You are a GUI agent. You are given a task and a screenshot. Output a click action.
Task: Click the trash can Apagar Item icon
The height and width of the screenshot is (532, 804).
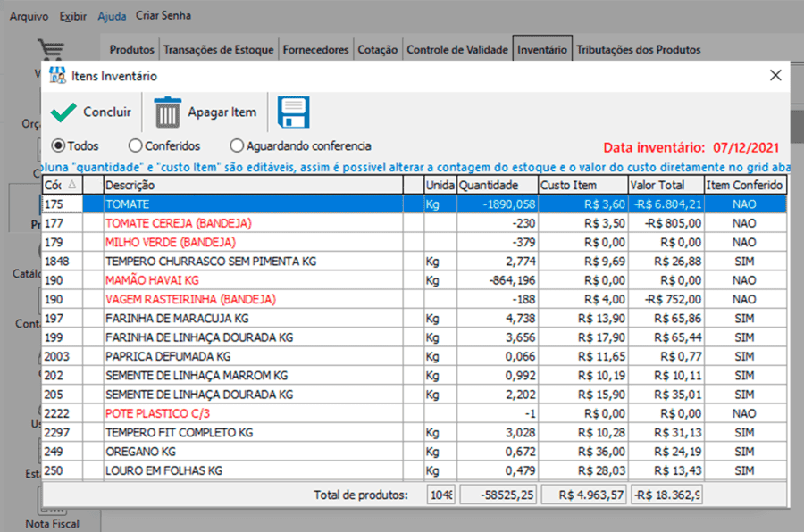tap(169, 112)
